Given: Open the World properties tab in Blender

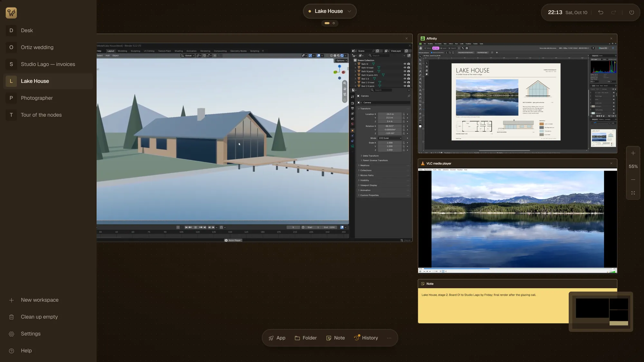Looking at the screenshot, I should 352,124.
